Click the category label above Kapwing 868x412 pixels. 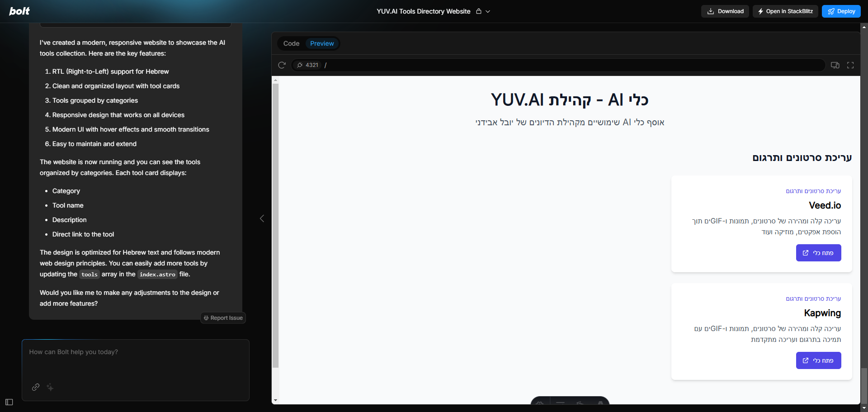click(x=813, y=299)
